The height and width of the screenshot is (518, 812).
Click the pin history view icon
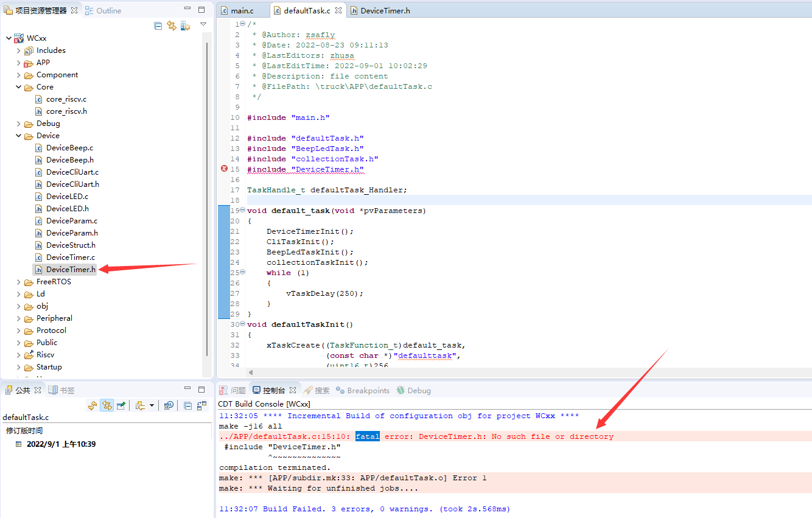point(121,405)
